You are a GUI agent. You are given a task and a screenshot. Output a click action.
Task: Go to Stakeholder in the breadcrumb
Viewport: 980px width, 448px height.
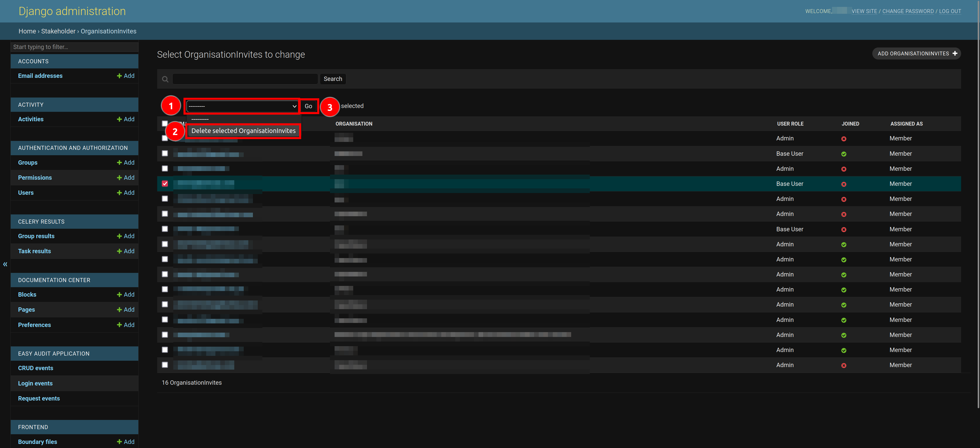[58, 31]
